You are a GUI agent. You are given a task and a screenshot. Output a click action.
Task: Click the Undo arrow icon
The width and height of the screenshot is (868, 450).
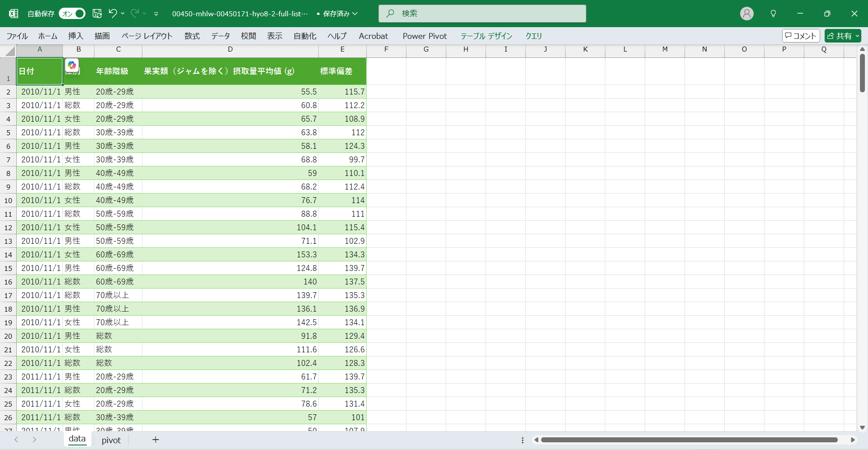113,14
